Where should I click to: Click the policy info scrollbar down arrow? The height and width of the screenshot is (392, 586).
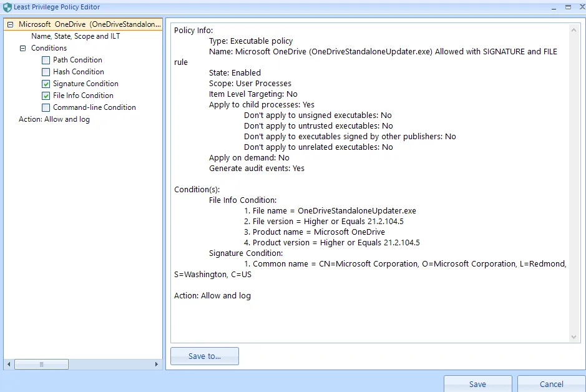pyautogui.click(x=575, y=337)
